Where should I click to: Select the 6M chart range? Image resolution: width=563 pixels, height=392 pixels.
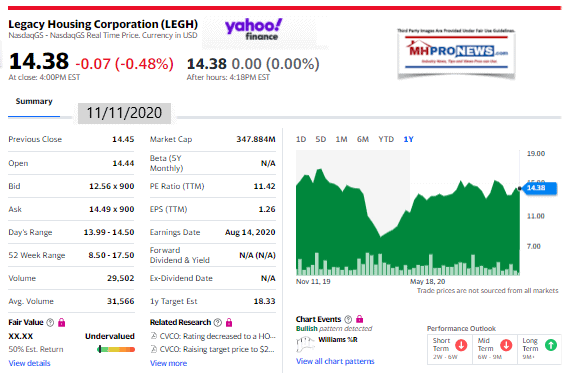click(x=363, y=139)
